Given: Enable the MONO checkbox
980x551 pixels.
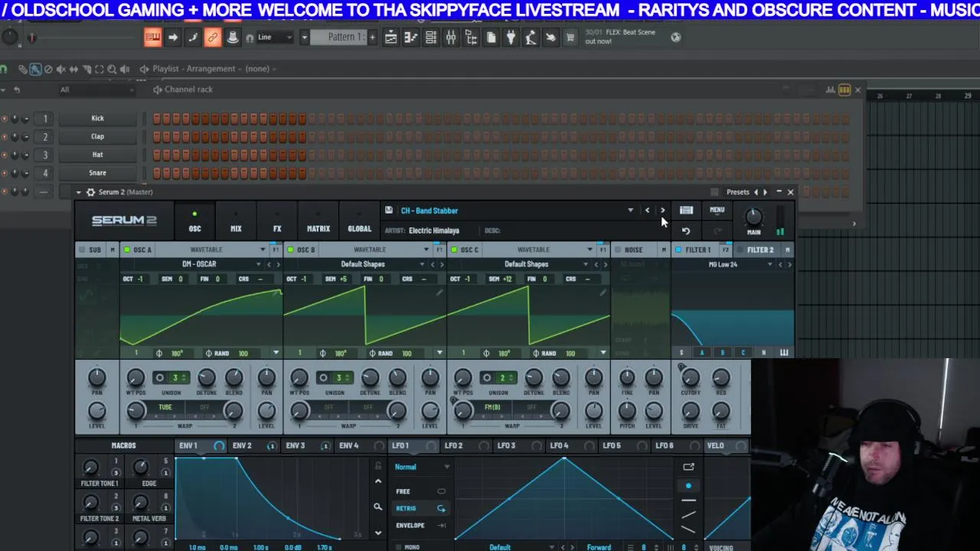Looking at the screenshot, I should [x=397, y=547].
